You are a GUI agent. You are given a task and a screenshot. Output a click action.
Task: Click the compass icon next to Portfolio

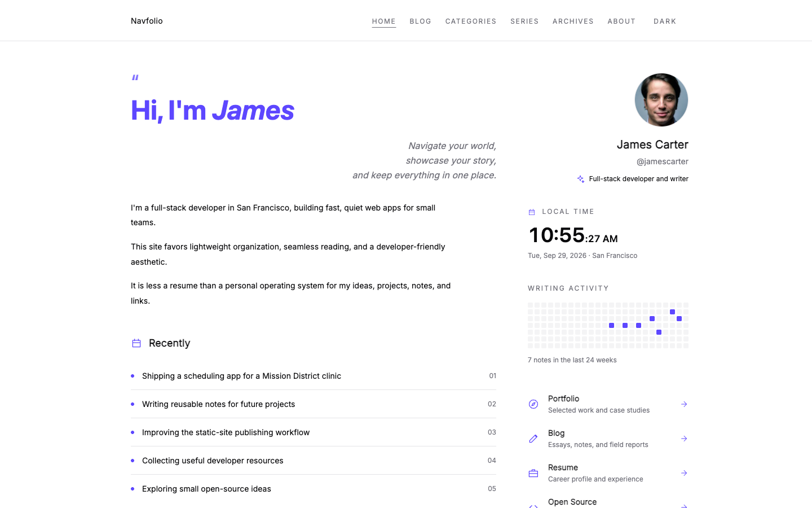[x=533, y=404]
